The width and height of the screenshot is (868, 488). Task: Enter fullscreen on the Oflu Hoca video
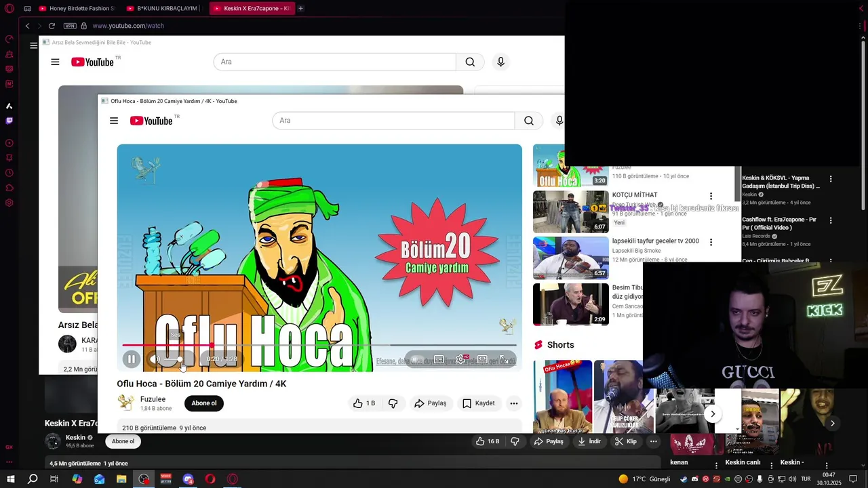[504, 359]
